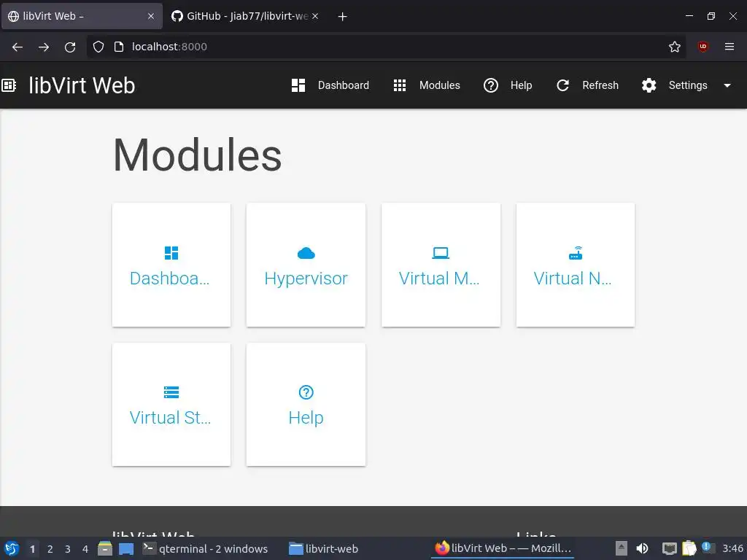The height and width of the screenshot is (560, 747).
Task: Click the Dashboard grid icon in navbar
Action: pos(298,85)
